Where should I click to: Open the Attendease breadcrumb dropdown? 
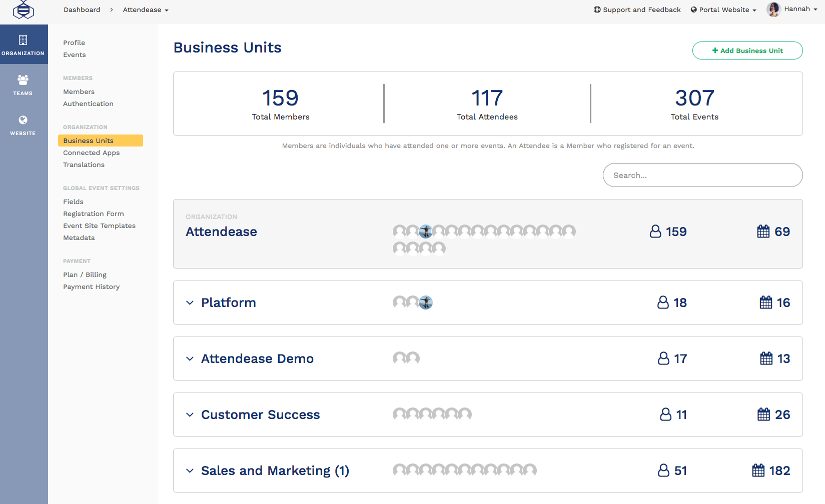point(145,9)
